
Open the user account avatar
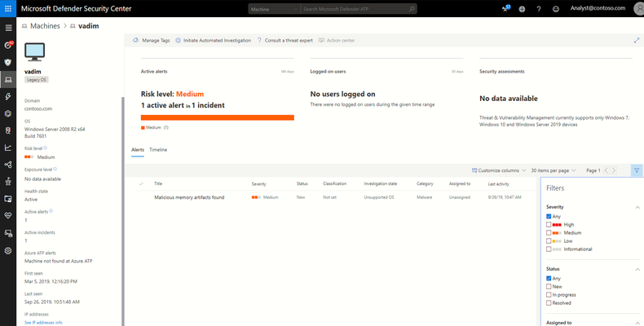point(638,9)
